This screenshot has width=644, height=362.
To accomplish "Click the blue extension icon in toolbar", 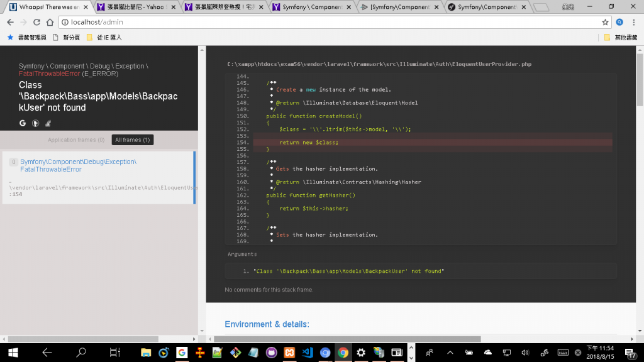I will point(619,22).
